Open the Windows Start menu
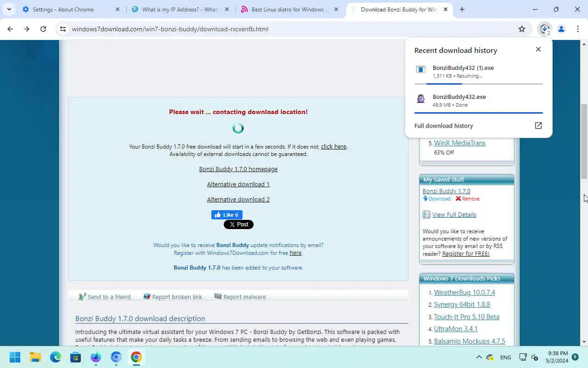This screenshot has width=588, height=368. [15, 357]
